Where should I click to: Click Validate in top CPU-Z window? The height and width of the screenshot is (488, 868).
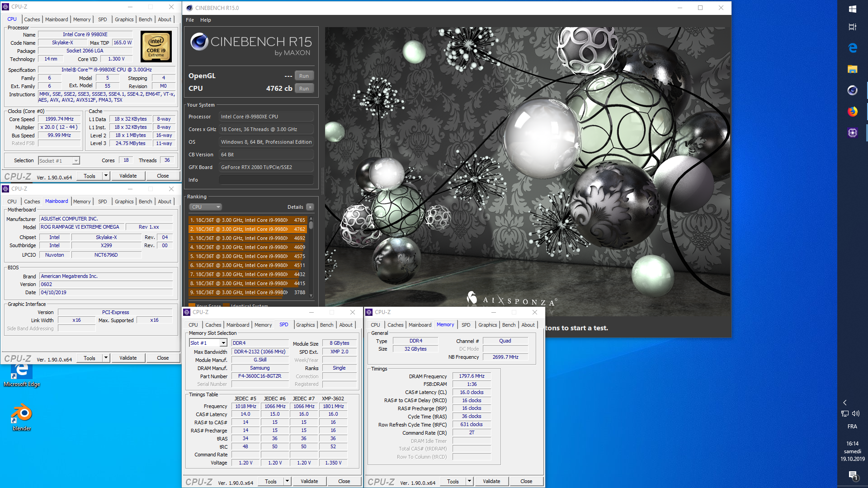tap(128, 176)
